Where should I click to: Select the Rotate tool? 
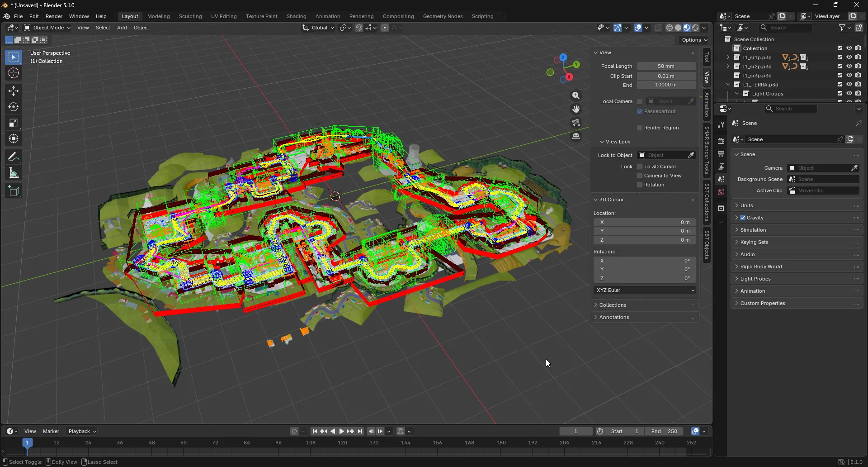click(x=14, y=107)
